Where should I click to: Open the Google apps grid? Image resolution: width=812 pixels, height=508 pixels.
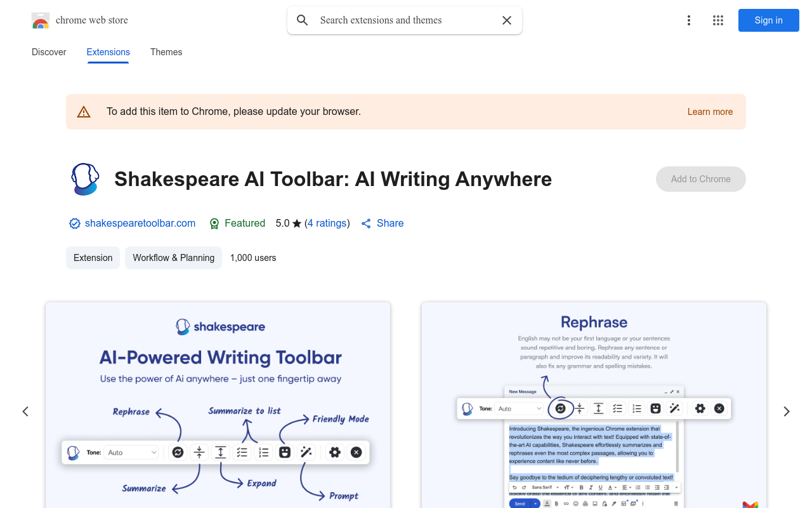718,20
